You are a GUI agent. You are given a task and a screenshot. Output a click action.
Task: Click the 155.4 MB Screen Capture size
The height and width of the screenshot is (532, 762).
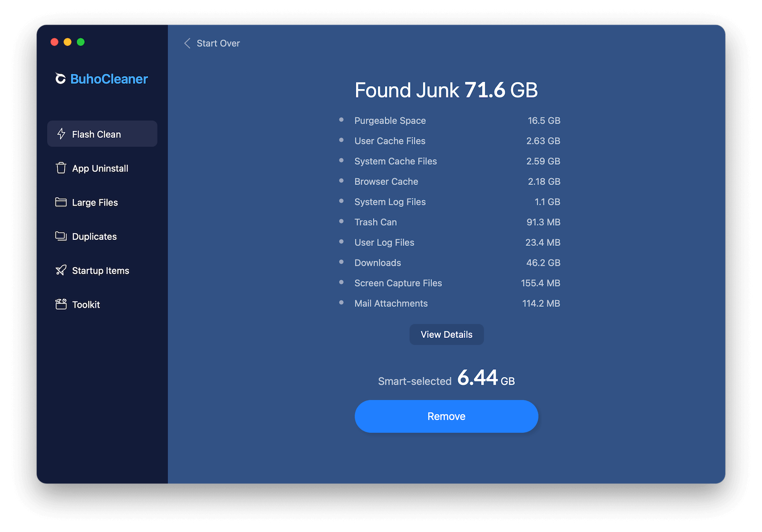click(x=541, y=283)
